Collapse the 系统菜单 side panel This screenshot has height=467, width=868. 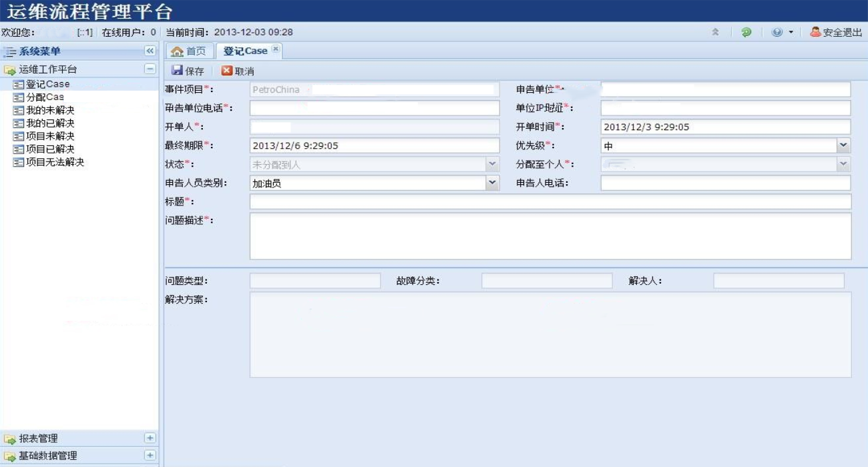coord(150,51)
